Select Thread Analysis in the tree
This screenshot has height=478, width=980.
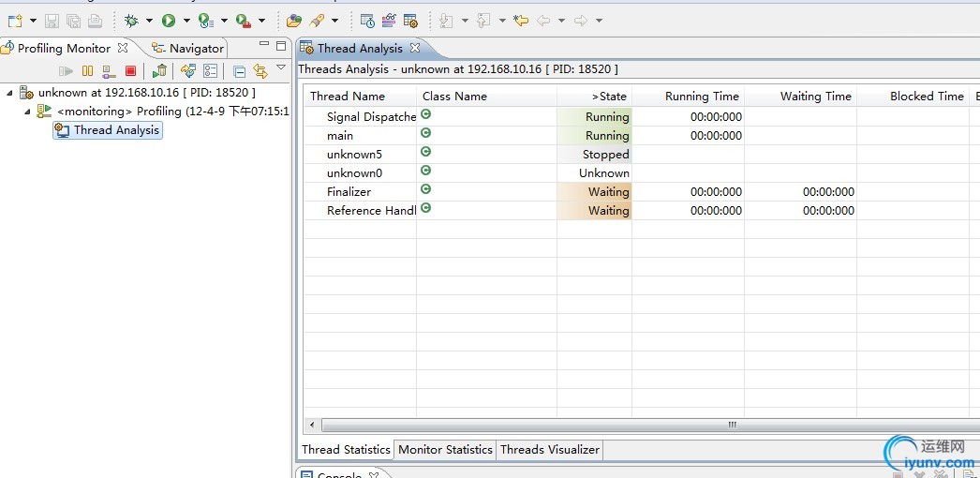(108, 130)
